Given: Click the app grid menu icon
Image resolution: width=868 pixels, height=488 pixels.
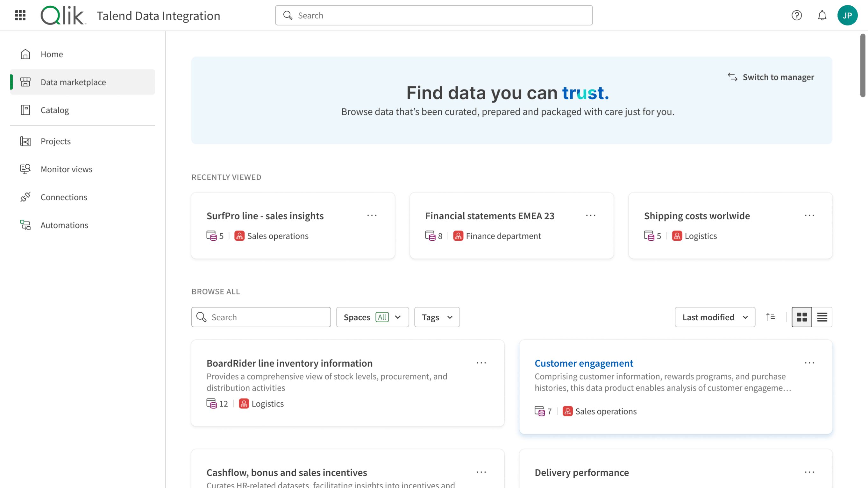Looking at the screenshot, I should pos(20,15).
